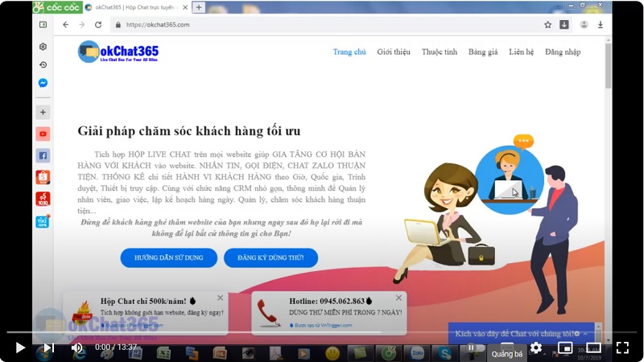This screenshot has width=644, height=362.
Task: Open the browser downloads arrow
Action: (601, 25)
